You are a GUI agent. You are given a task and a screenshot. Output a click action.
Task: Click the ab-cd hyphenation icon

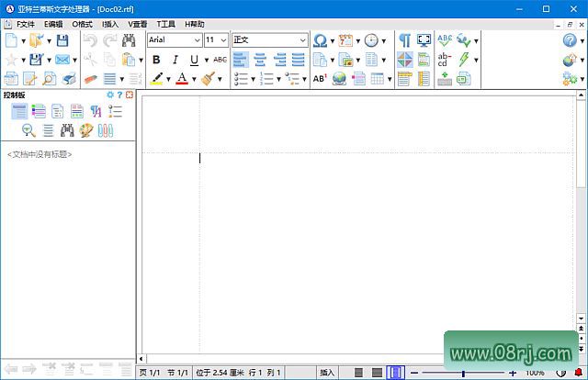point(445,60)
